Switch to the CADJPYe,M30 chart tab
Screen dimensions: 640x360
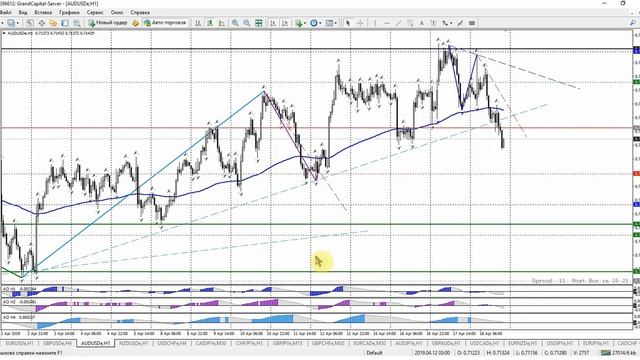(x=211, y=343)
